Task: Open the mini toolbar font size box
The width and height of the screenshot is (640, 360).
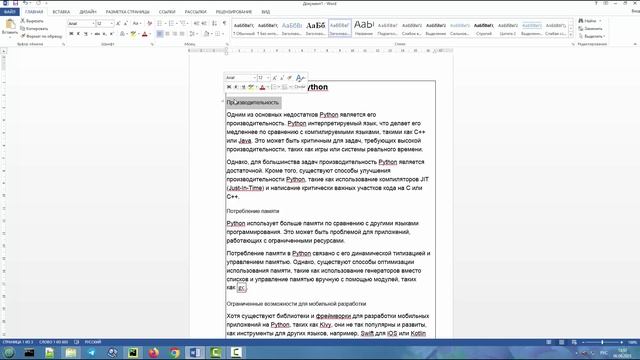Action: (x=264, y=78)
